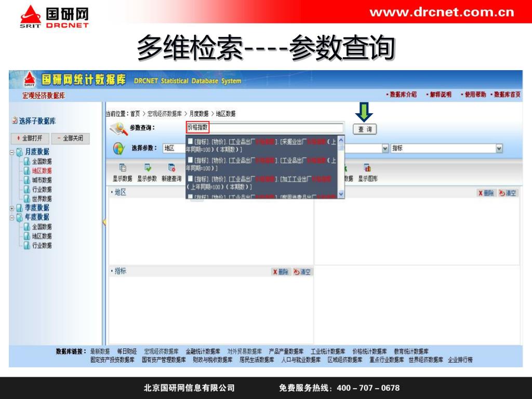Clear all items in the 地区 panel
The image size is (532, 399).
[507, 193]
